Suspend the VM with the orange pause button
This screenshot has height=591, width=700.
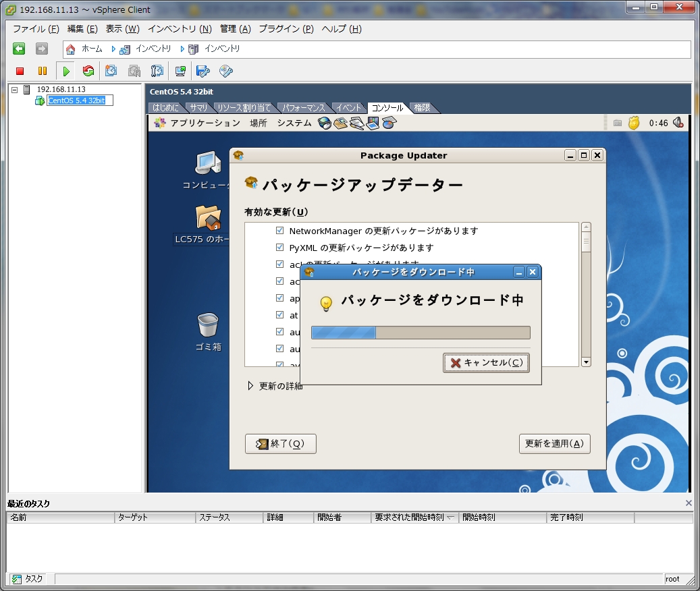click(43, 71)
